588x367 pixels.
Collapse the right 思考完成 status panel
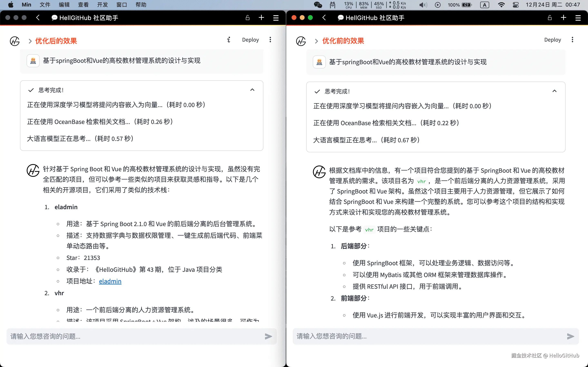pyautogui.click(x=554, y=91)
